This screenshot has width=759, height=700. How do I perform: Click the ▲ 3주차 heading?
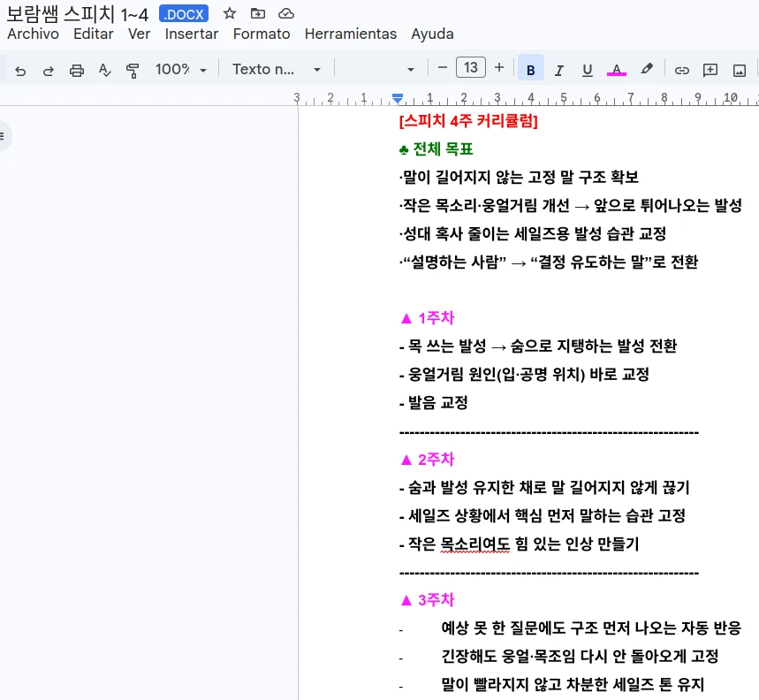click(428, 600)
